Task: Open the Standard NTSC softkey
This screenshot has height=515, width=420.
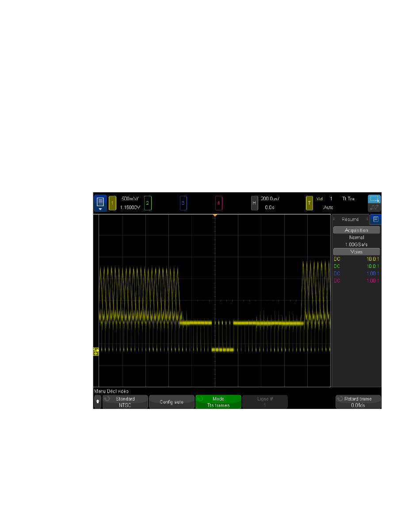Action: pos(125,402)
